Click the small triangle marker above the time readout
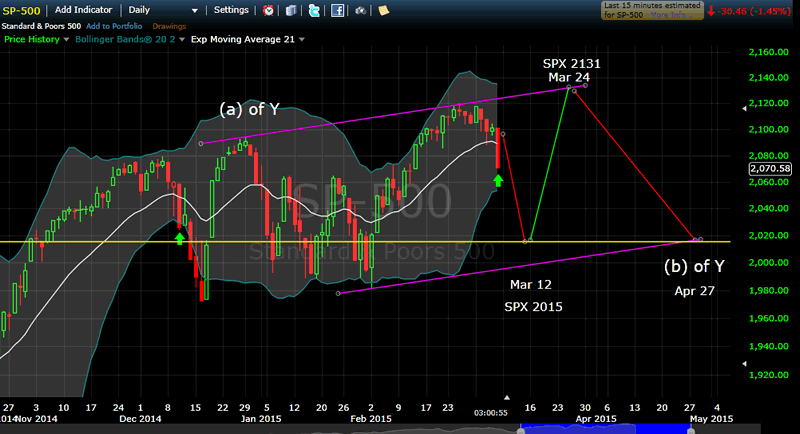This screenshot has width=800, height=434. click(507, 397)
